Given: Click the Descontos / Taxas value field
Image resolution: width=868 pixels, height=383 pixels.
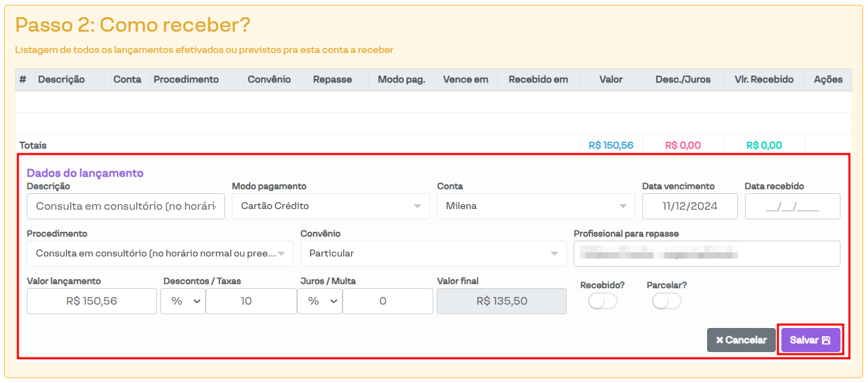Looking at the screenshot, I should tap(251, 301).
